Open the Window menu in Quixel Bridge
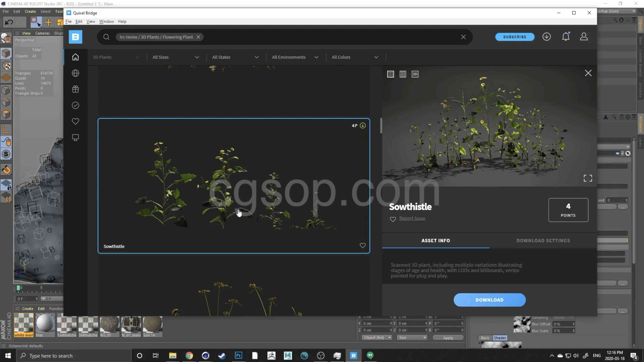 click(107, 21)
